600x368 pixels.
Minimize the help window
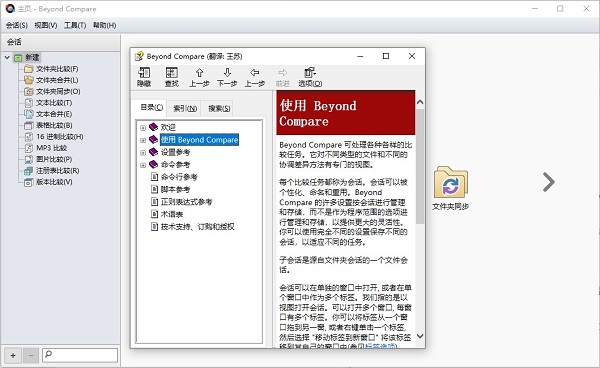[x=360, y=56]
